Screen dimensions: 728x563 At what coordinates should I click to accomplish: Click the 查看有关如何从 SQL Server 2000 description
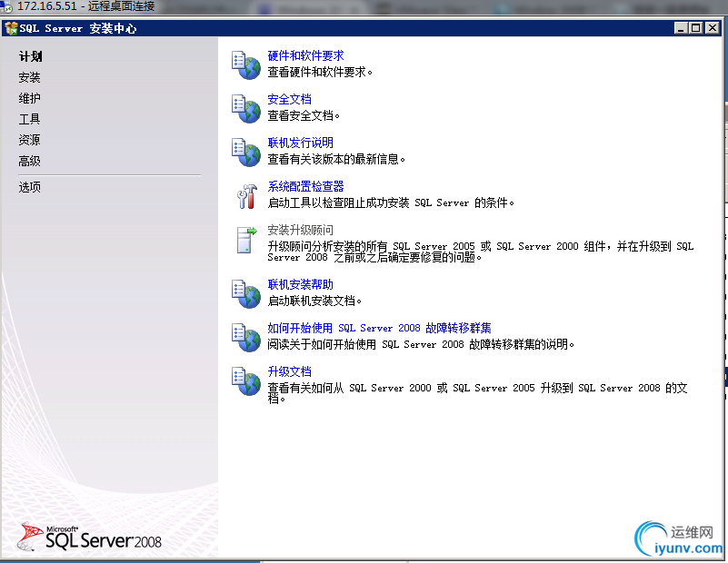[477, 393]
